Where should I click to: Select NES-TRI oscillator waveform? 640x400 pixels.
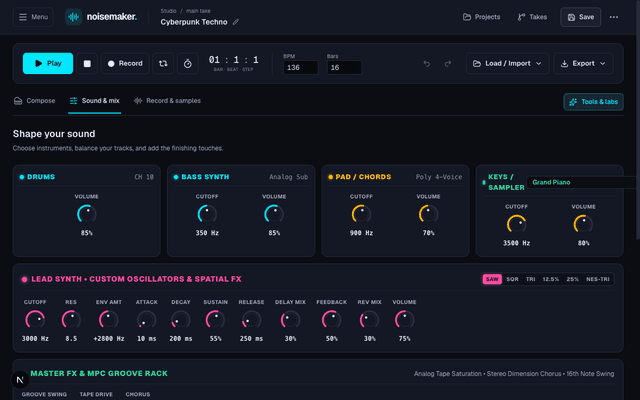(x=598, y=279)
